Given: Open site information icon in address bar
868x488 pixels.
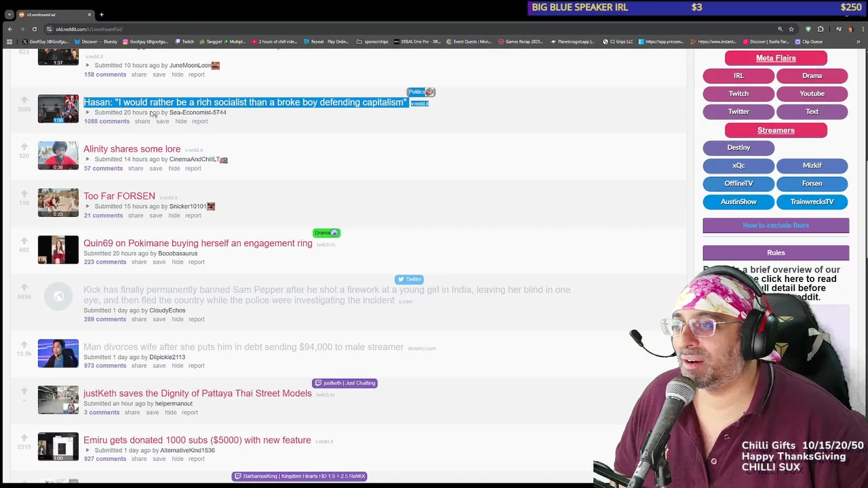Looking at the screenshot, I should point(50,29).
